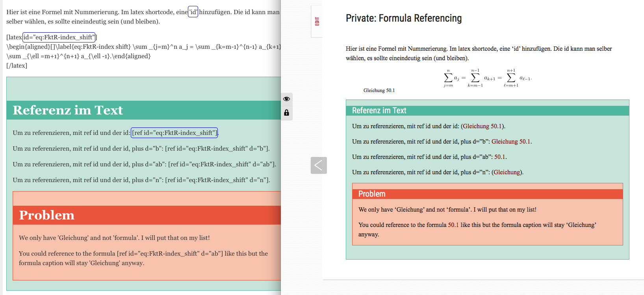Click the preview 'Referenz im Text' header
The width and height of the screenshot is (644, 295).
379,111
